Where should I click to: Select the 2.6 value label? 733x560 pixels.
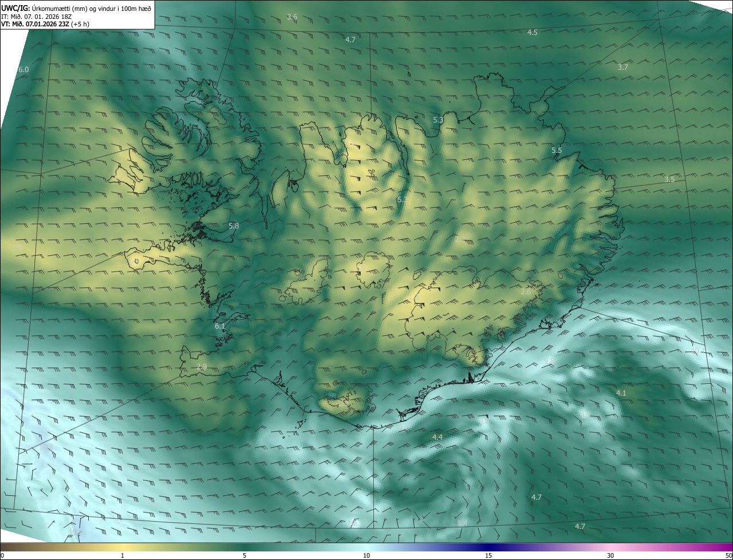tap(526, 291)
